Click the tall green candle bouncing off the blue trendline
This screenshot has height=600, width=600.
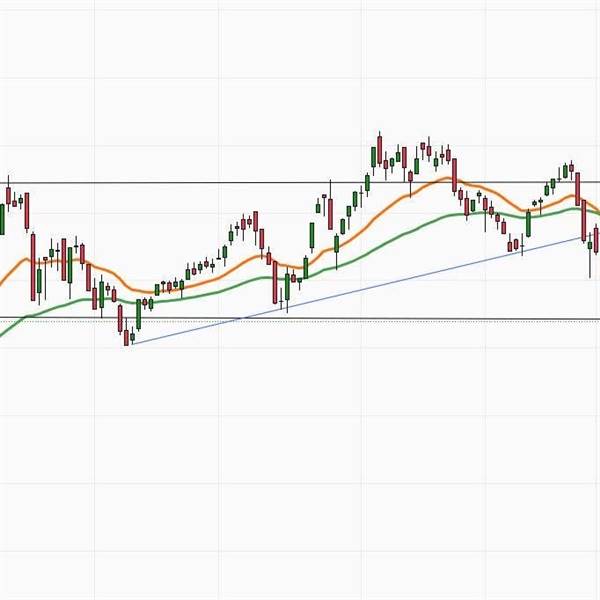(529, 223)
